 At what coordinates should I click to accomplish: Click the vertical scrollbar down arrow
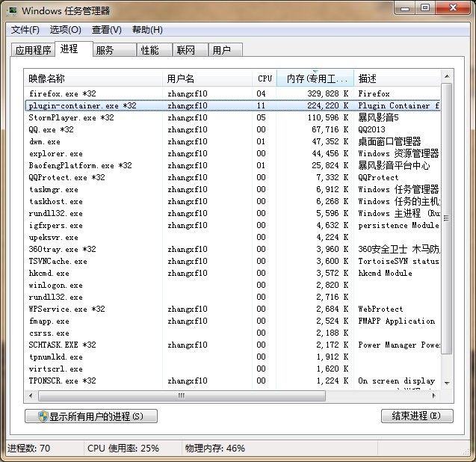click(x=447, y=384)
